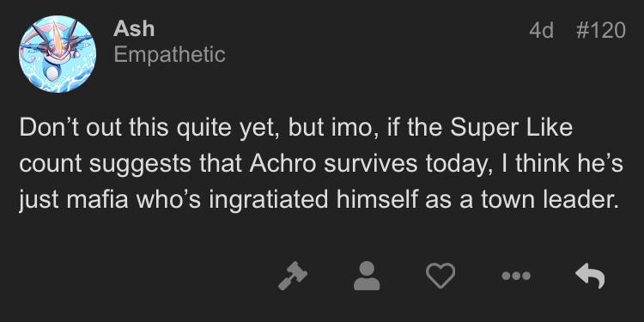644x322 pixels.
Task: Click the post sentence mentioning town leader
Action: tap(321, 163)
